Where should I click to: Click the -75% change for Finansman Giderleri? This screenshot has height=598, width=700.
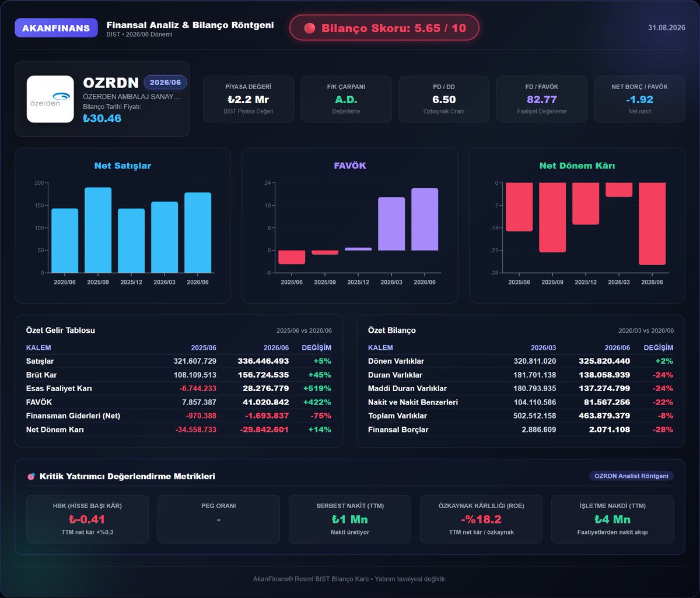click(x=320, y=416)
